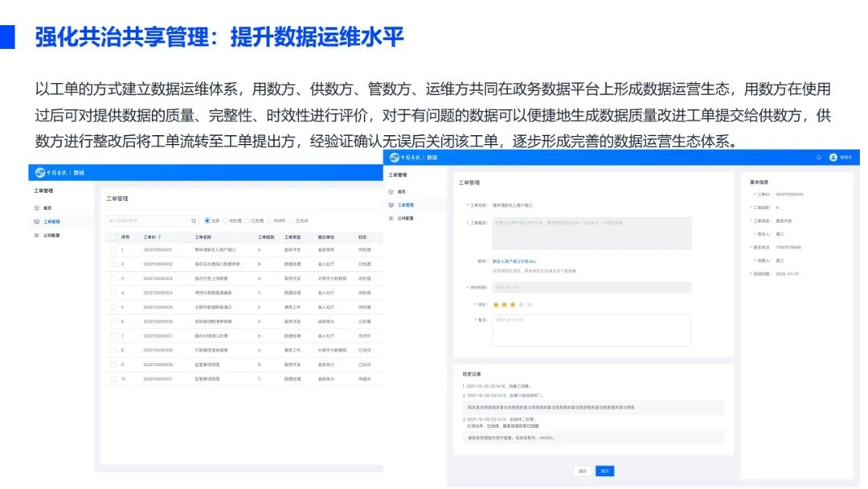The height and width of the screenshot is (489, 868).
Task: Open notifications via the bell icon
Action: coord(819,158)
